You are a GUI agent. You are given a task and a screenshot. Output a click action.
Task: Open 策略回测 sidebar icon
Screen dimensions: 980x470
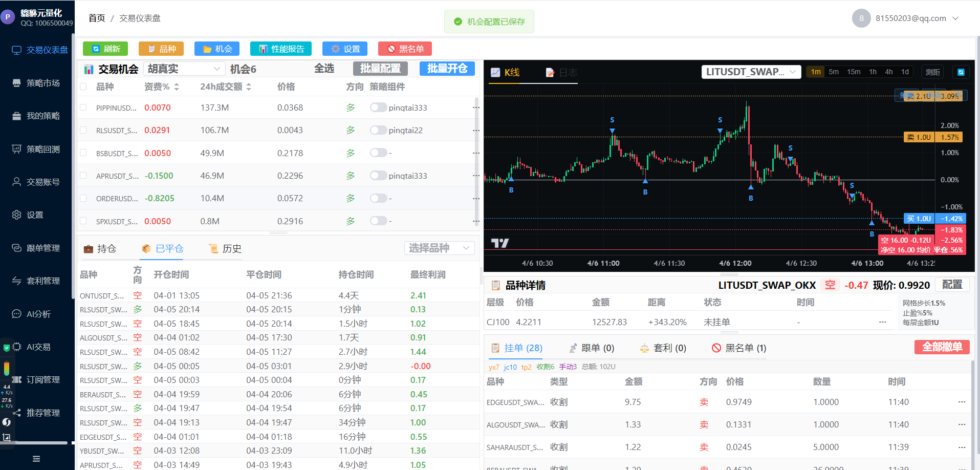tap(16, 149)
